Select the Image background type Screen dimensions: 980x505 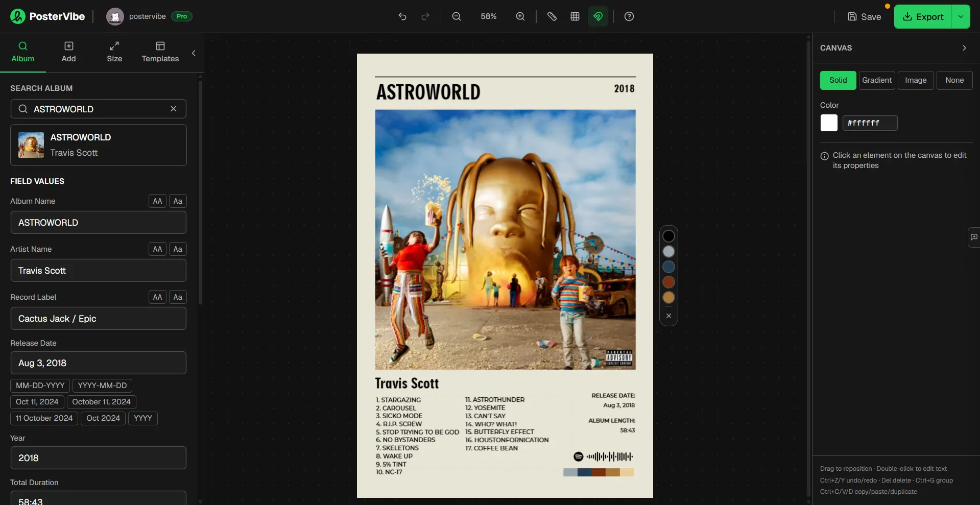[x=916, y=80]
